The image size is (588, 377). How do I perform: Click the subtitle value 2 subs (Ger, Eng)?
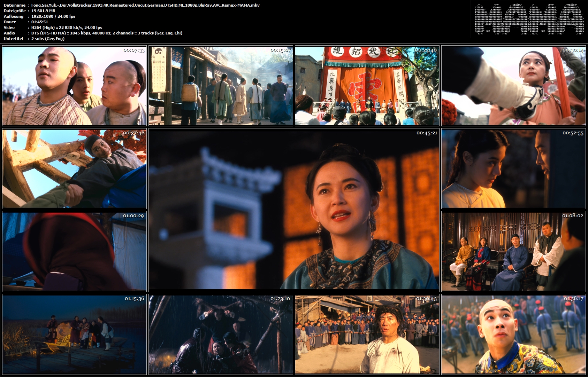tap(48, 39)
